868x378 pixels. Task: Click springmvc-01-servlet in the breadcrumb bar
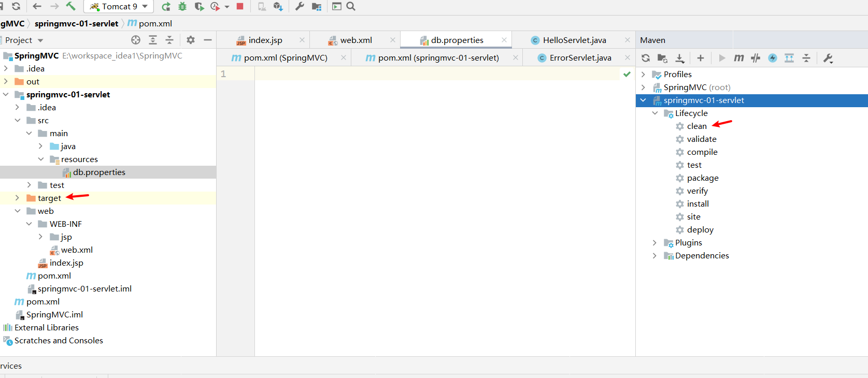pos(76,23)
